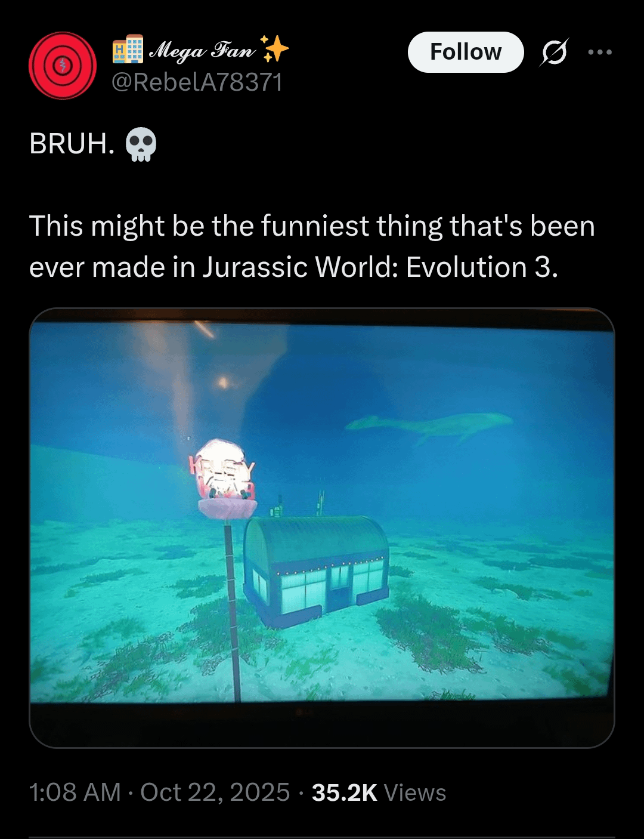
Task: Open the Mega Fan display name
Action: coord(202,50)
